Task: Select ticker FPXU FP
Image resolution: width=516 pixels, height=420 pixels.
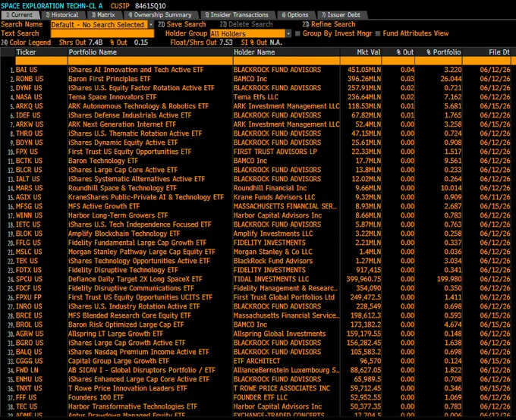Action: (x=29, y=297)
